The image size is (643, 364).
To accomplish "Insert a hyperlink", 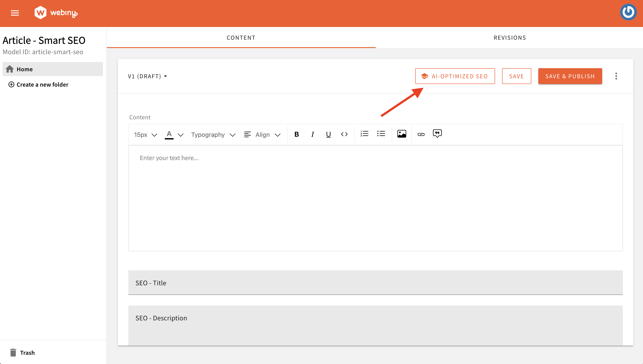I will [x=421, y=134].
